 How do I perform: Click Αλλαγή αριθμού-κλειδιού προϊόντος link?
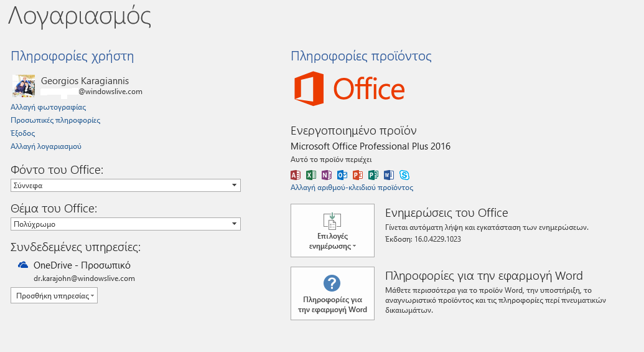tap(352, 188)
